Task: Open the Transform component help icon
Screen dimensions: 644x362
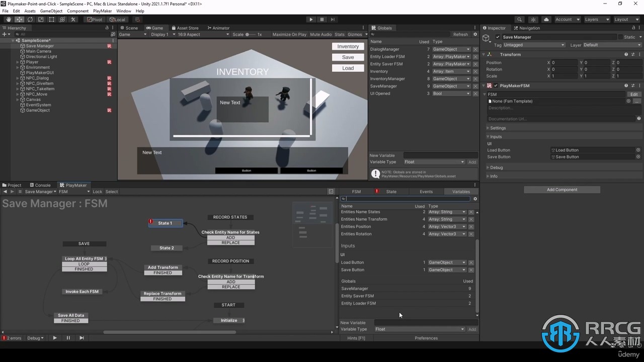Action: click(x=626, y=54)
